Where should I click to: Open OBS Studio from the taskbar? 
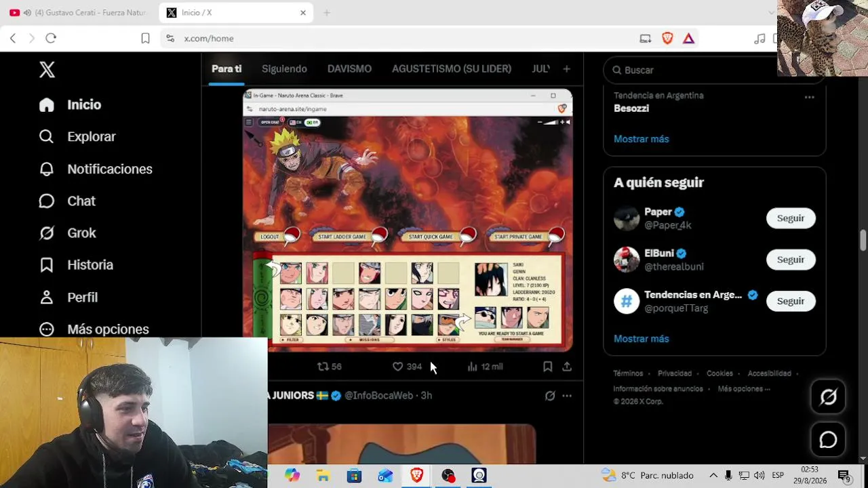(448, 476)
